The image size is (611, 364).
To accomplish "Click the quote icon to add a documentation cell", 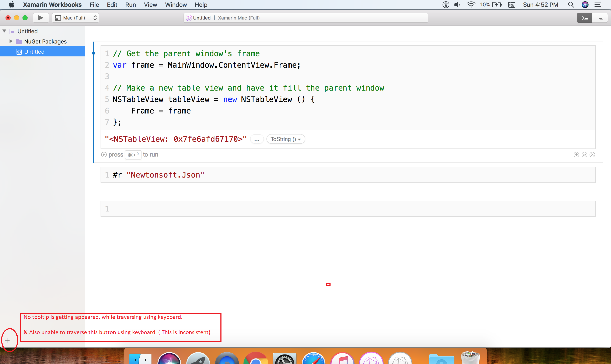I will coord(584,154).
